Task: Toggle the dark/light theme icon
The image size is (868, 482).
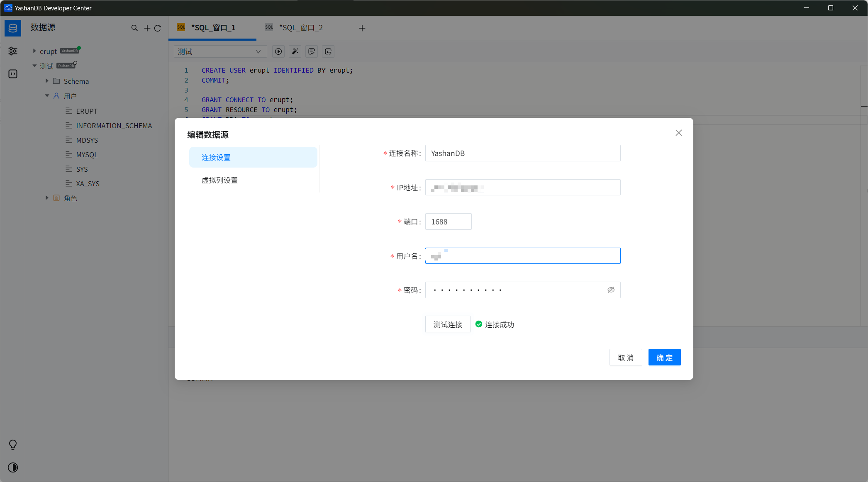Action: pyautogui.click(x=13, y=467)
